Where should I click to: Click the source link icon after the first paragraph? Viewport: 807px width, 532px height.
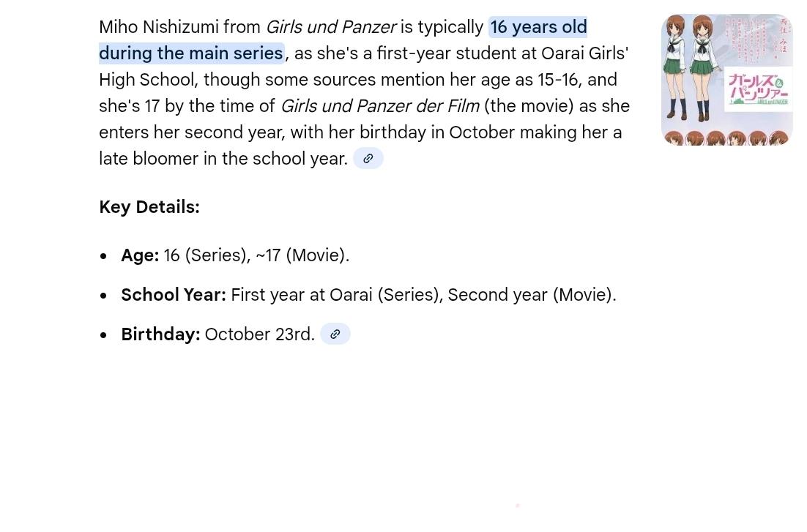click(368, 159)
